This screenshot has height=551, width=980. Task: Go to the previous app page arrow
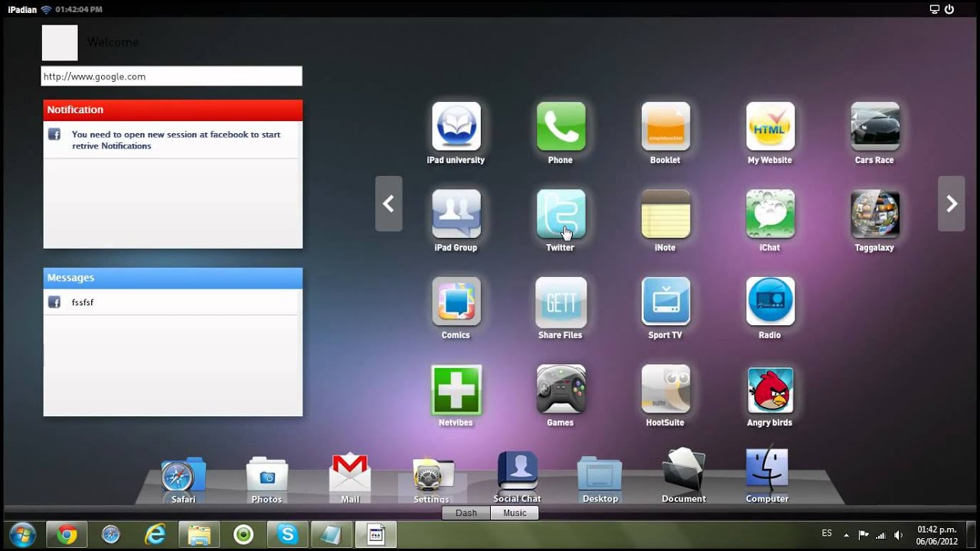click(389, 204)
